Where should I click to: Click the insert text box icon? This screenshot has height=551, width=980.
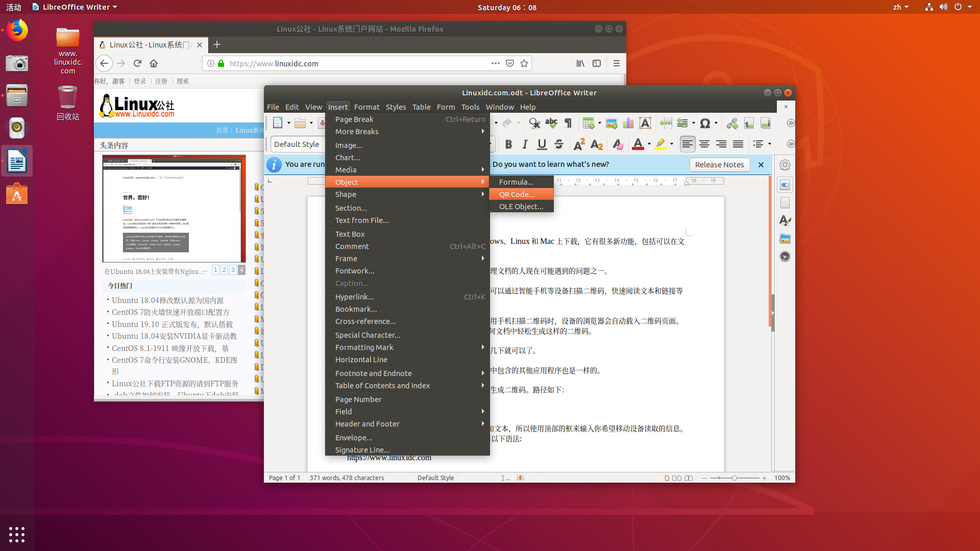[x=645, y=123]
